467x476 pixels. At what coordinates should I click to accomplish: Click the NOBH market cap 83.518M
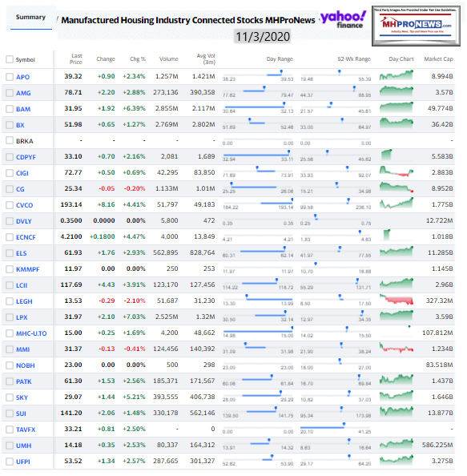(439, 365)
